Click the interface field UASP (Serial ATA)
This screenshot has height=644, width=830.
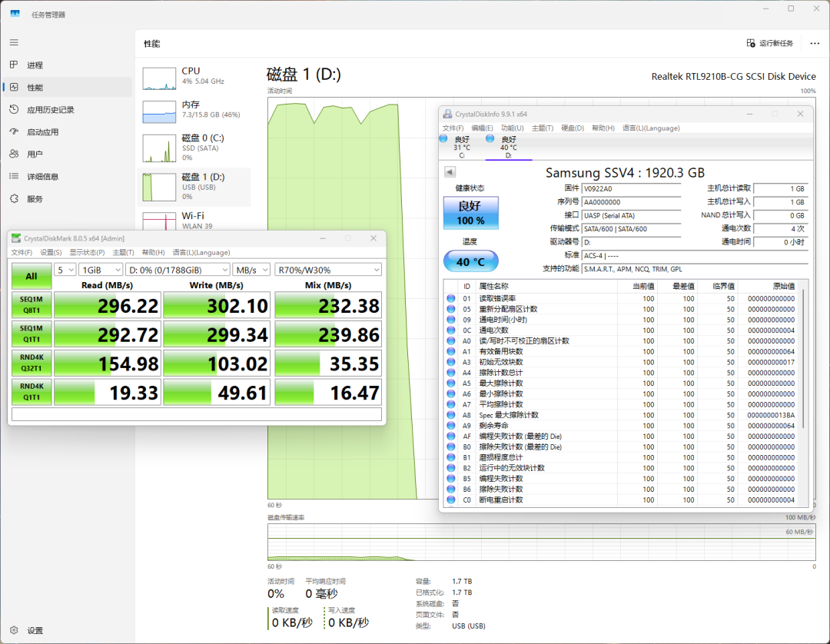point(631,215)
